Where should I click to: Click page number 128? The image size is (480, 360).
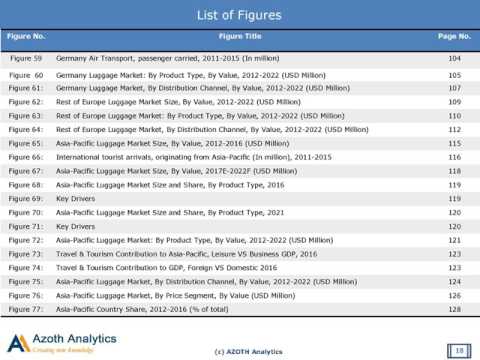pyautogui.click(x=455, y=310)
